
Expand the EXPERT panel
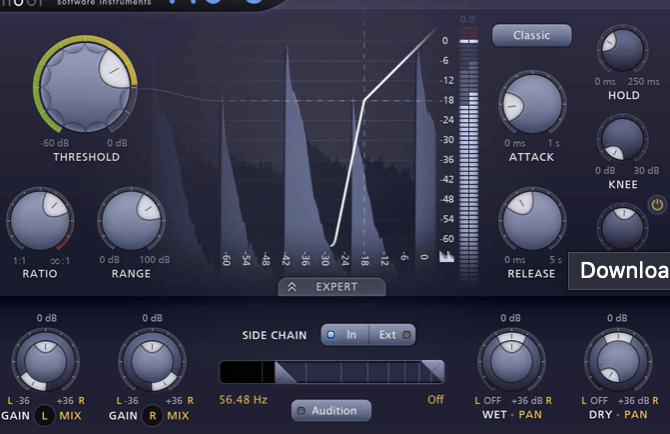click(332, 287)
